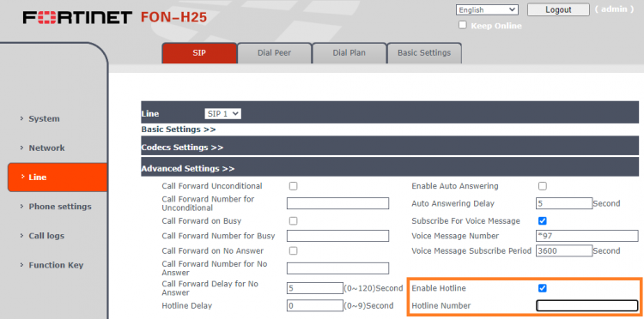
Task: Expand the Basic Settings >> section
Action: pyautogui.click(x=179, y=129)
